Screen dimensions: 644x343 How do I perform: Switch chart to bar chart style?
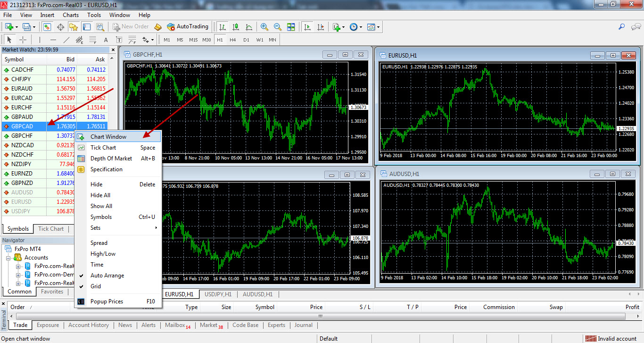pos(222,27)
